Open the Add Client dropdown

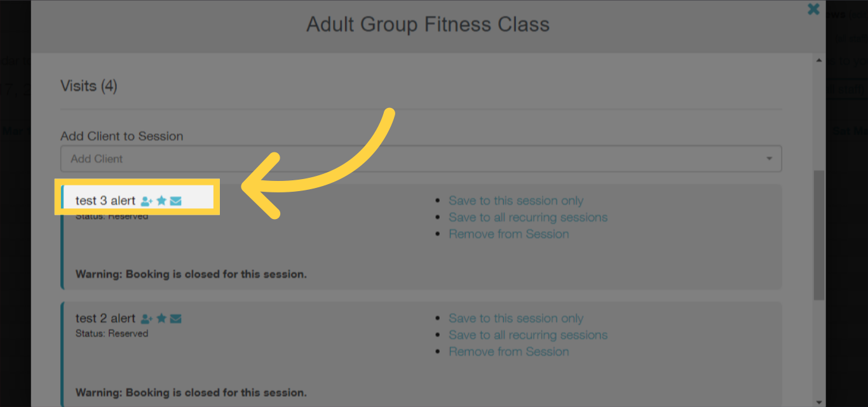pyautogui.click(x=421, y=158)
